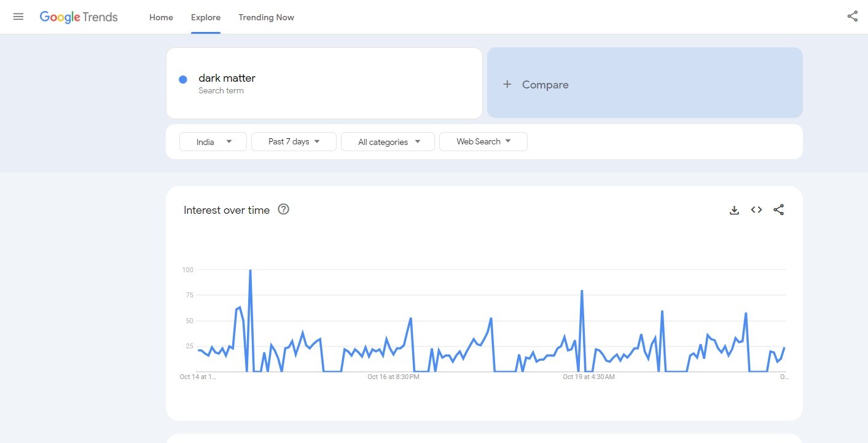The height and width of the screenshot is (443, 868).
Task: Open help for Interest over time
Action: tap(283, 210)
